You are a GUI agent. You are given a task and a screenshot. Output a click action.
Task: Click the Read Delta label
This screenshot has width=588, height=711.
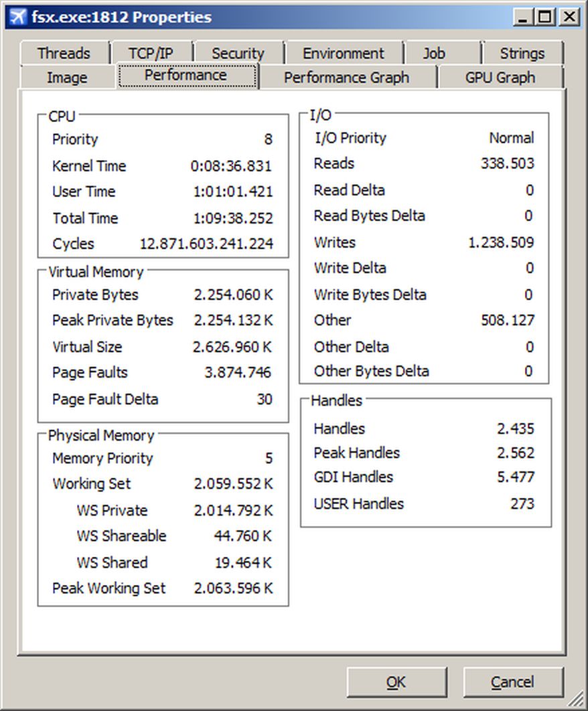click(350, 190)
